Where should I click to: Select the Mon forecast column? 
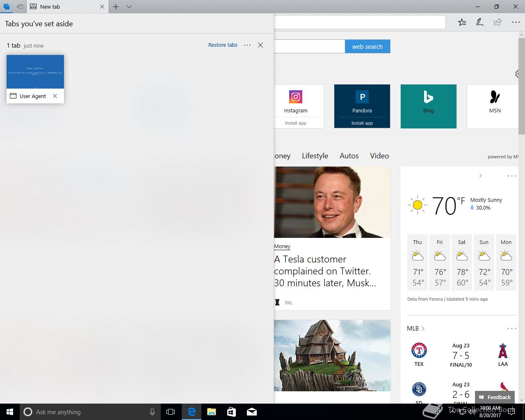coord(506,262)
